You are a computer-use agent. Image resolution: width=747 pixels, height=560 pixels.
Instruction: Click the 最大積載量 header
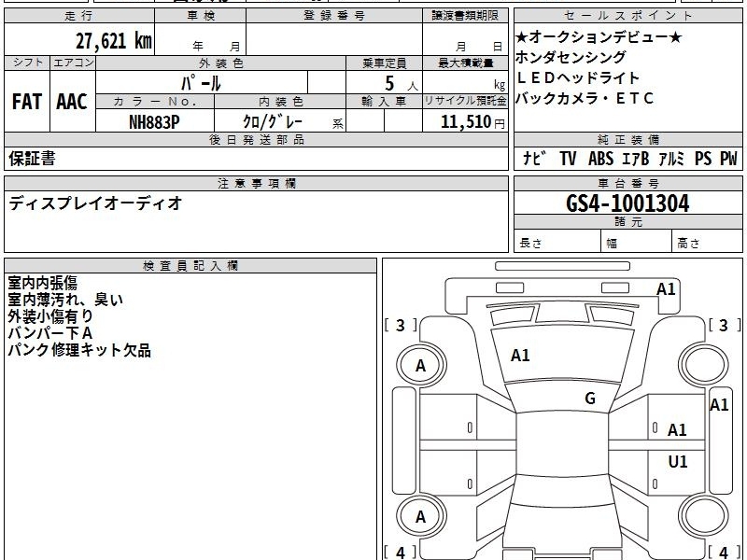(465, 63)
